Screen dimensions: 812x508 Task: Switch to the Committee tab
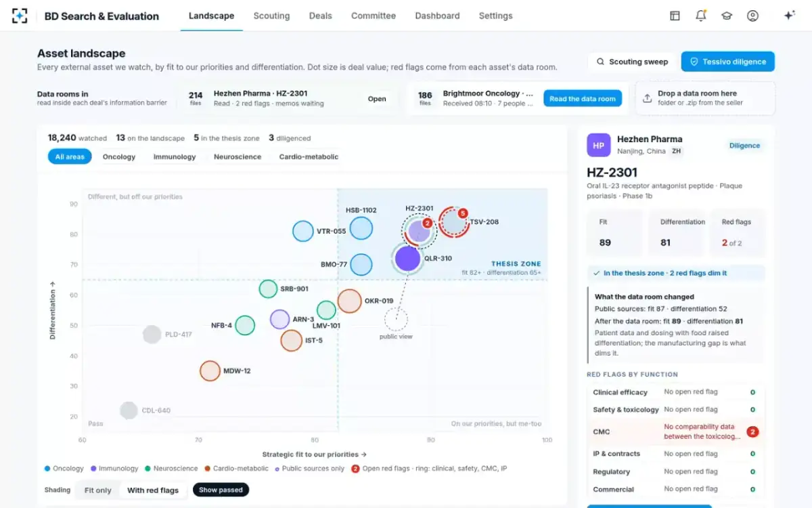(x=374, y=16)
